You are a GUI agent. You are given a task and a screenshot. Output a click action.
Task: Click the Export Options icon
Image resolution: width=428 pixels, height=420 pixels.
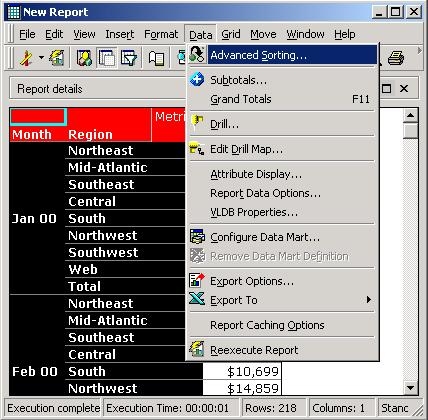[x=197, y=281]
